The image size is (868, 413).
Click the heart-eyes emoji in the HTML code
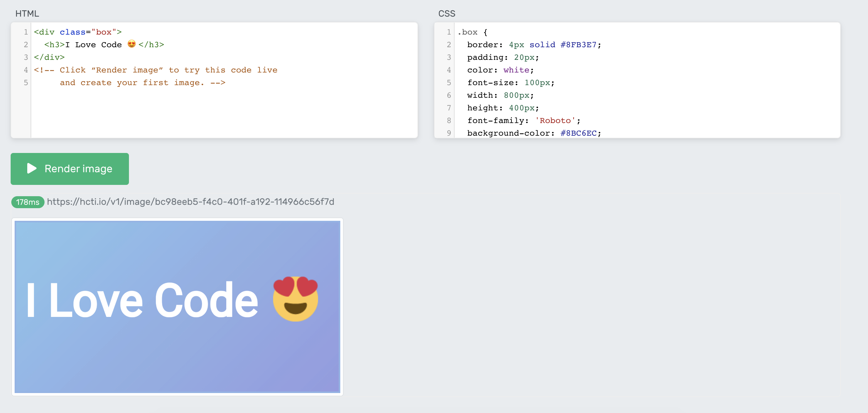(132, 44)
